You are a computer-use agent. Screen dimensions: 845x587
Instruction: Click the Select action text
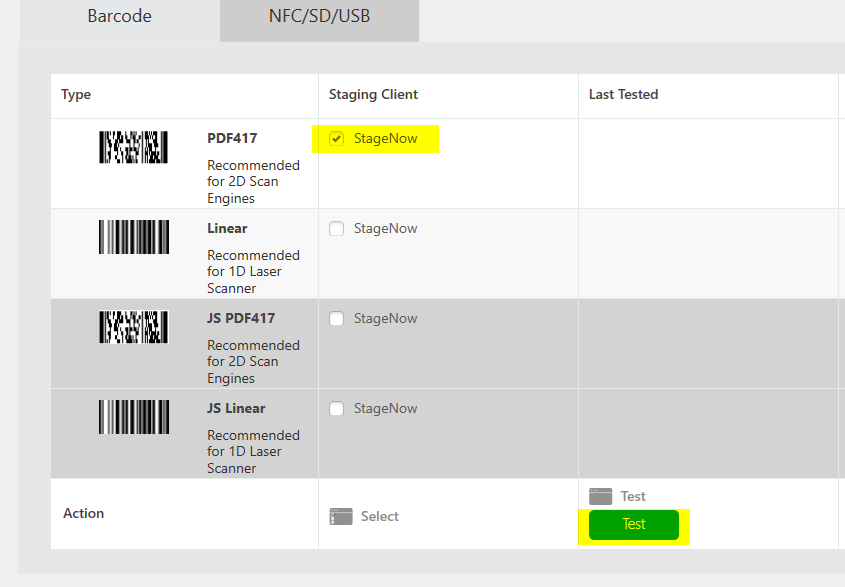380,516
